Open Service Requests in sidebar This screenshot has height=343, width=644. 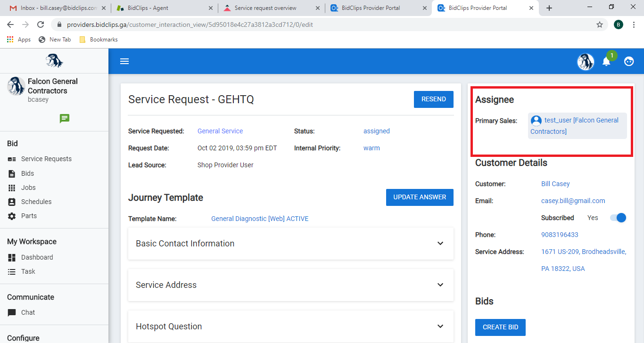tap(46, 159)
